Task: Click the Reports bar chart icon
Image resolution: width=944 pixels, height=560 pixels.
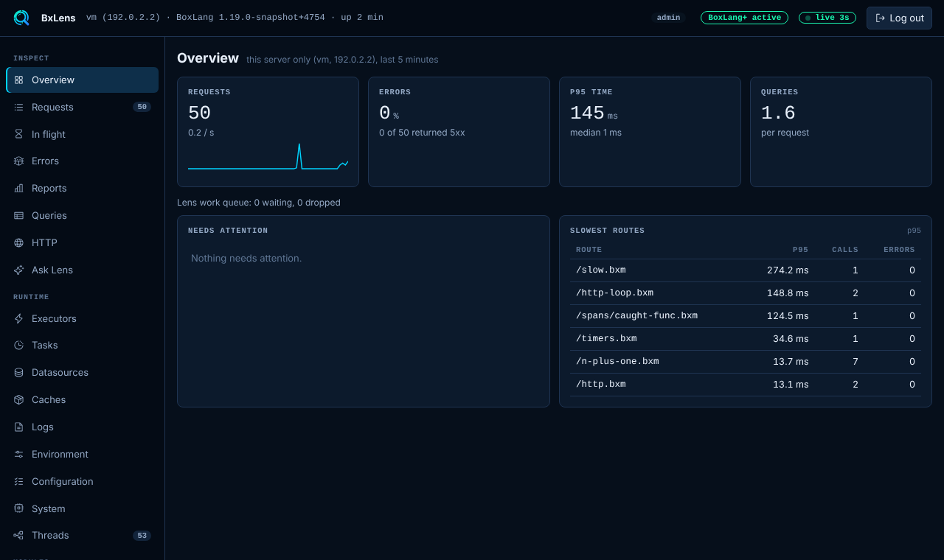Action: [x=18, y=188]
